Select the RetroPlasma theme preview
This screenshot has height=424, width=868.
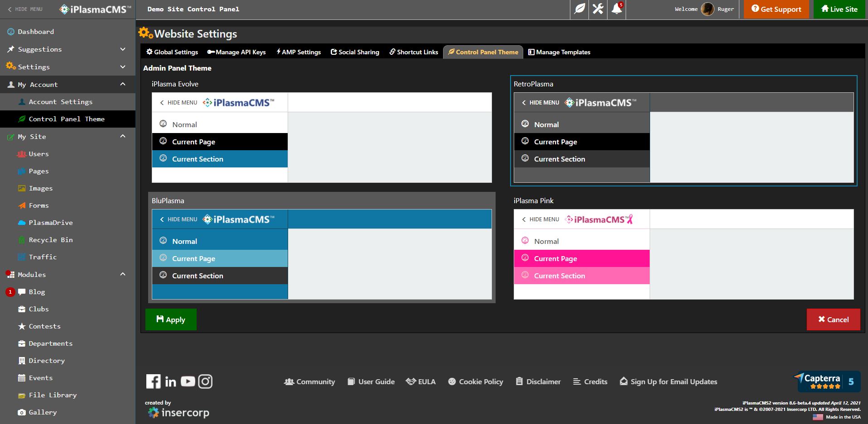684,138
